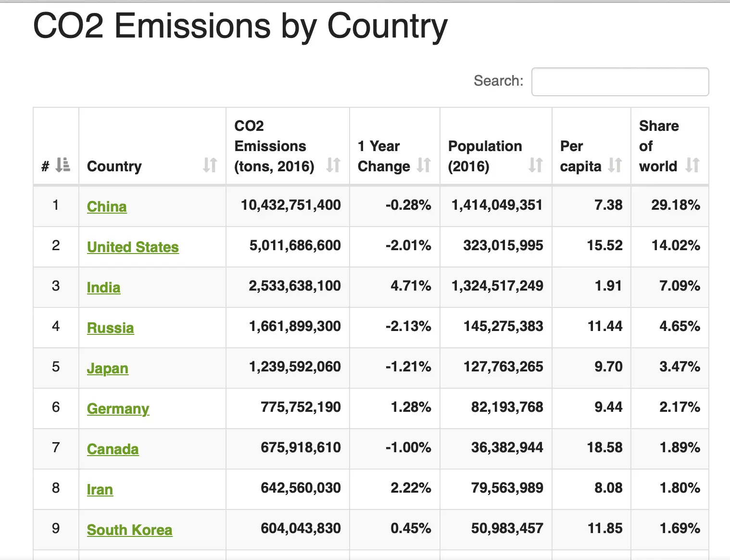Viewport: 730px width, 560px height.
Task: Open the China country link
Action: coord(107,206)
